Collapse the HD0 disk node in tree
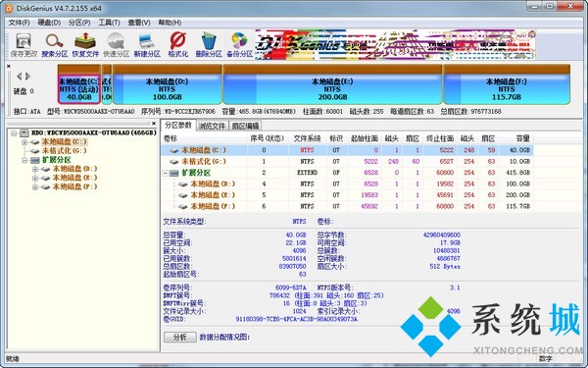 point(15,132)
